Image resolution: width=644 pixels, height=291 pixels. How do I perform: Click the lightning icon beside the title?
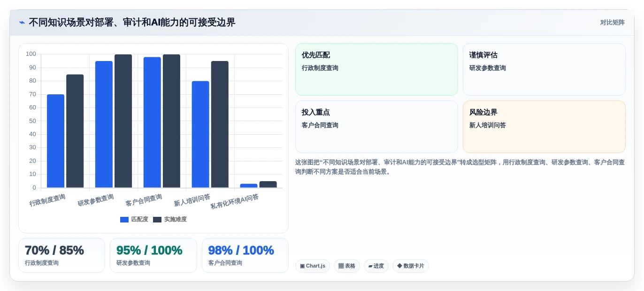[22, 23]
